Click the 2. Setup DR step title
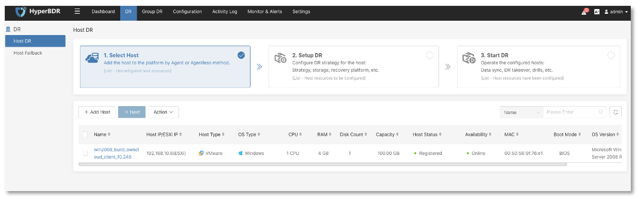 coord(307,55)
